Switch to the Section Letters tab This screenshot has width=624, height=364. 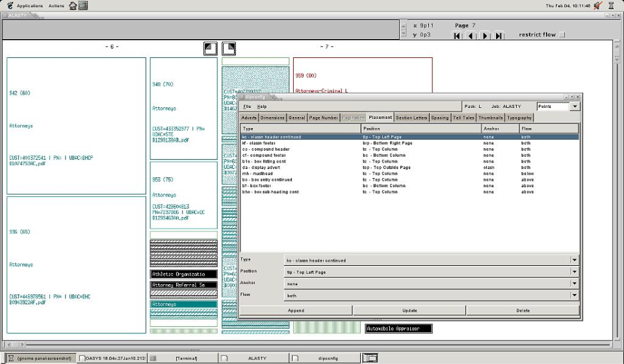pos(411,118)
